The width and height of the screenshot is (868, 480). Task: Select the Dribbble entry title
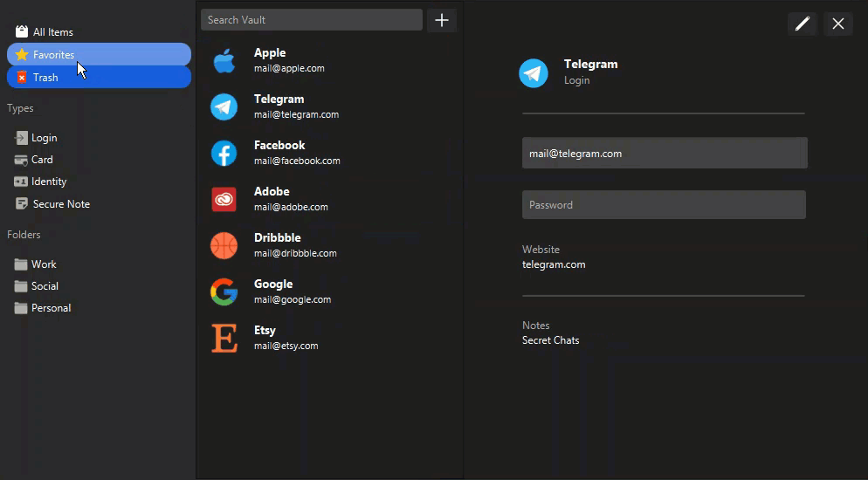(278, 237)
